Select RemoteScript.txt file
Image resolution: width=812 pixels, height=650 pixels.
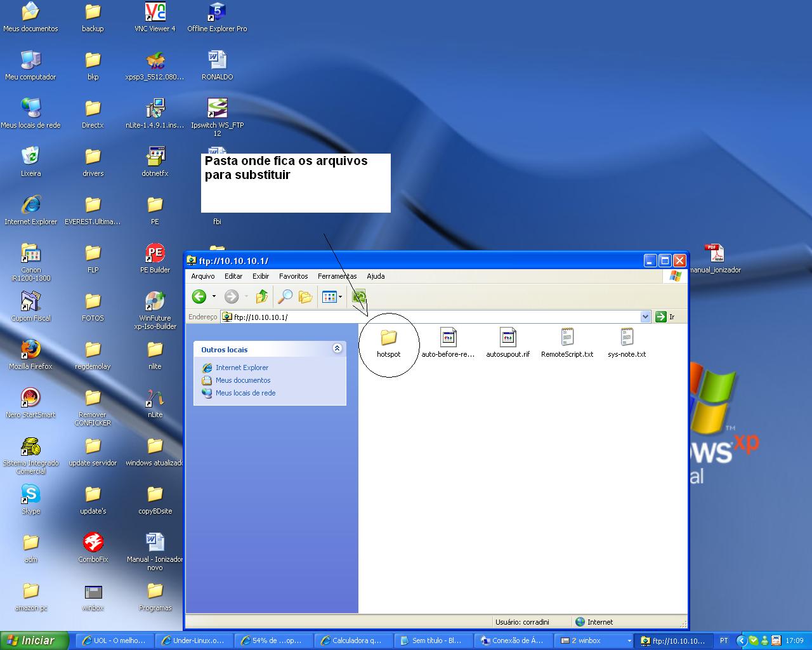[567, 343]
